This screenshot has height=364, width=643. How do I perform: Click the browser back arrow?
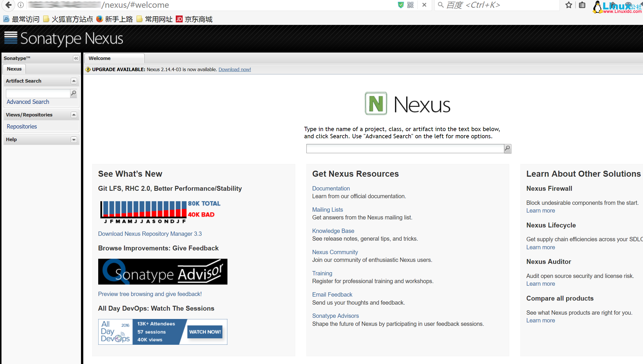9,5
